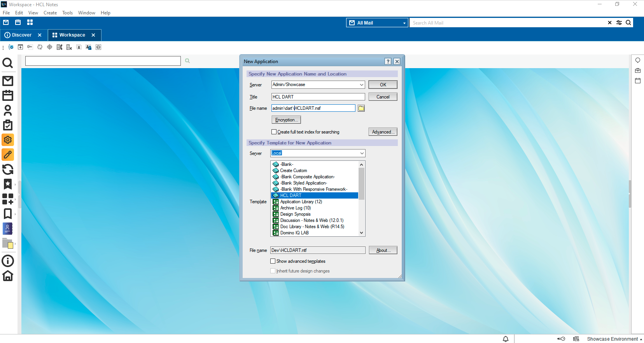
Task: Open Calendar in the left sidebar
Action: [x=8, y=95]
